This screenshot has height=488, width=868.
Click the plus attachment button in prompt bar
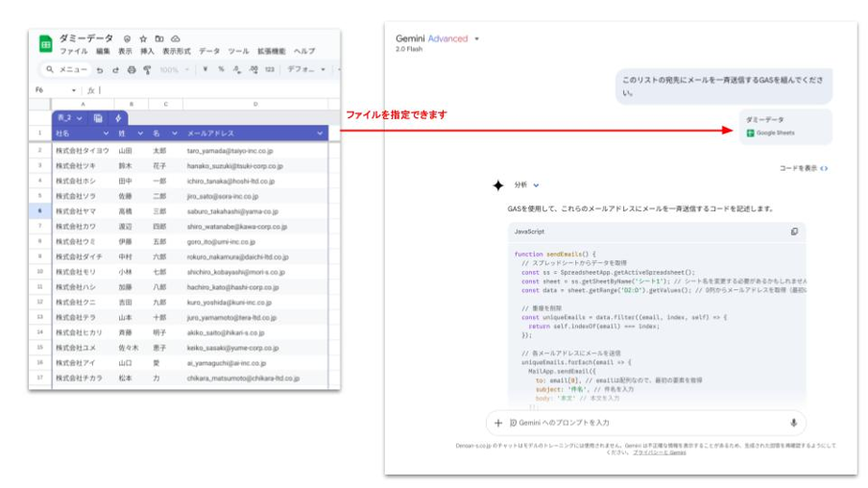pos(498,424)
